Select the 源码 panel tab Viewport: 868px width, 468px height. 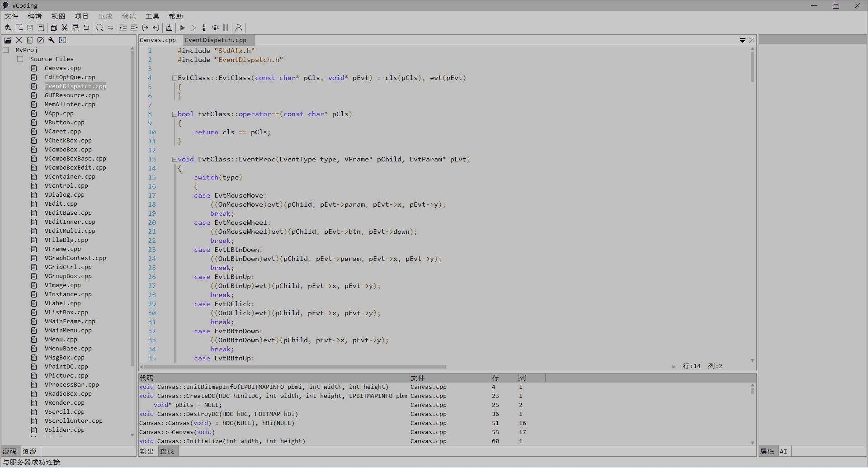(x=10, y=451)
